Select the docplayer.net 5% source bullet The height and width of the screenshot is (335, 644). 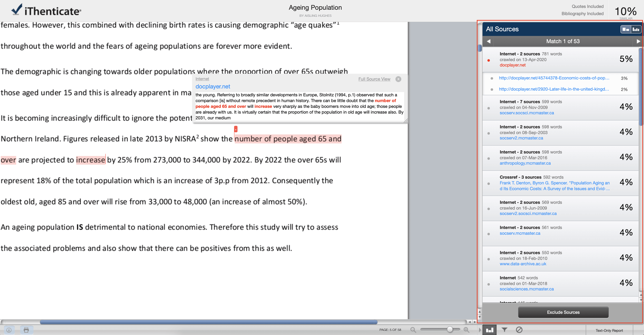488,60
